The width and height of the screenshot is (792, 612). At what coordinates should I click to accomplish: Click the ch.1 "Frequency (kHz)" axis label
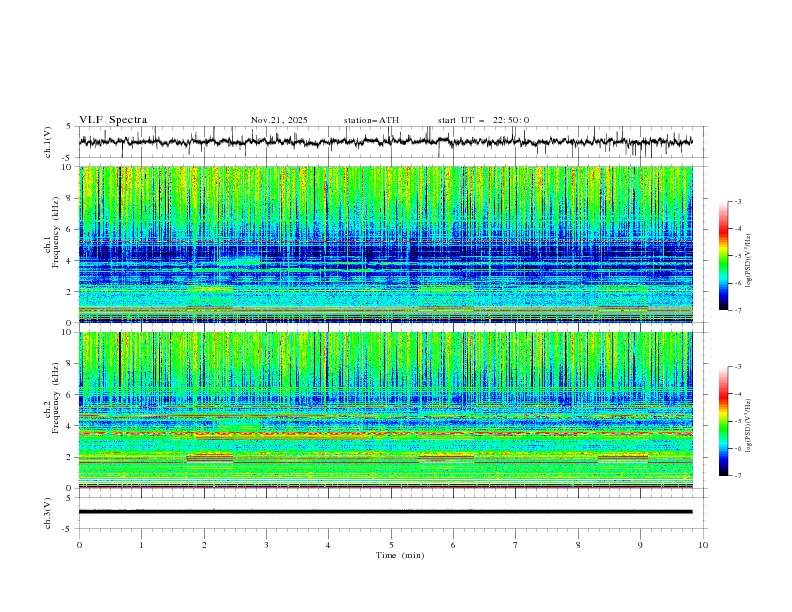(x=56, y=232)
